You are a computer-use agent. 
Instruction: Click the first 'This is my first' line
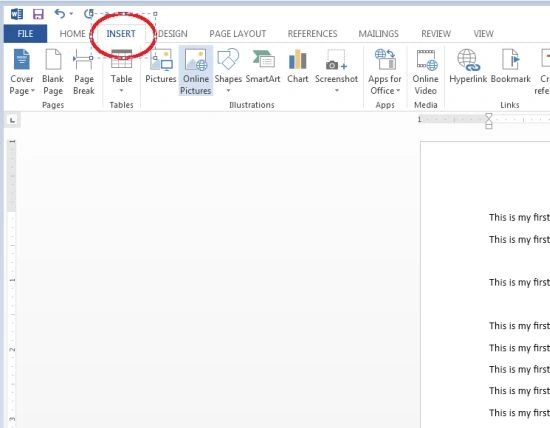click(519, 218)
